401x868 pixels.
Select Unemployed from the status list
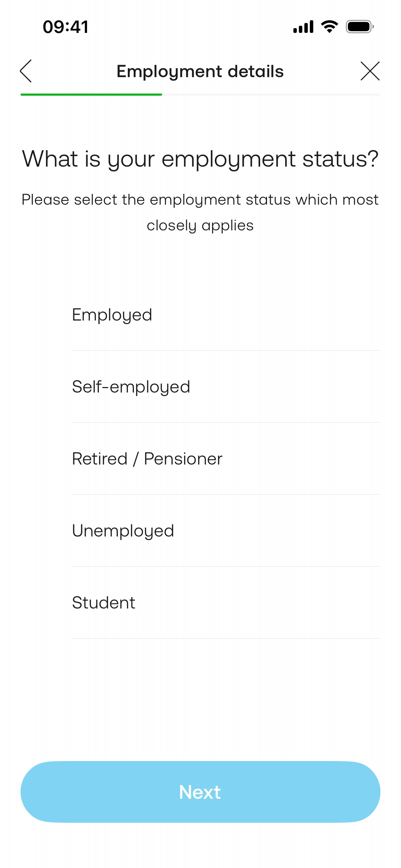coord(123,531)
